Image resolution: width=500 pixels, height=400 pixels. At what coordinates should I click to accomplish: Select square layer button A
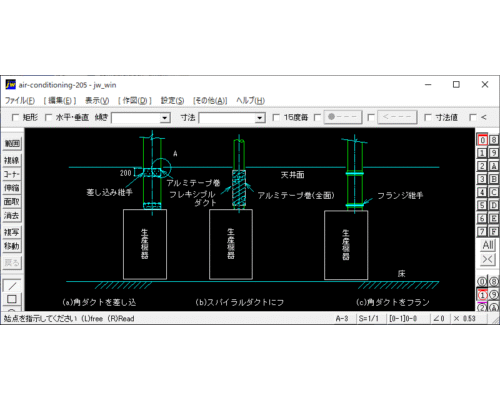click(494, 166)
